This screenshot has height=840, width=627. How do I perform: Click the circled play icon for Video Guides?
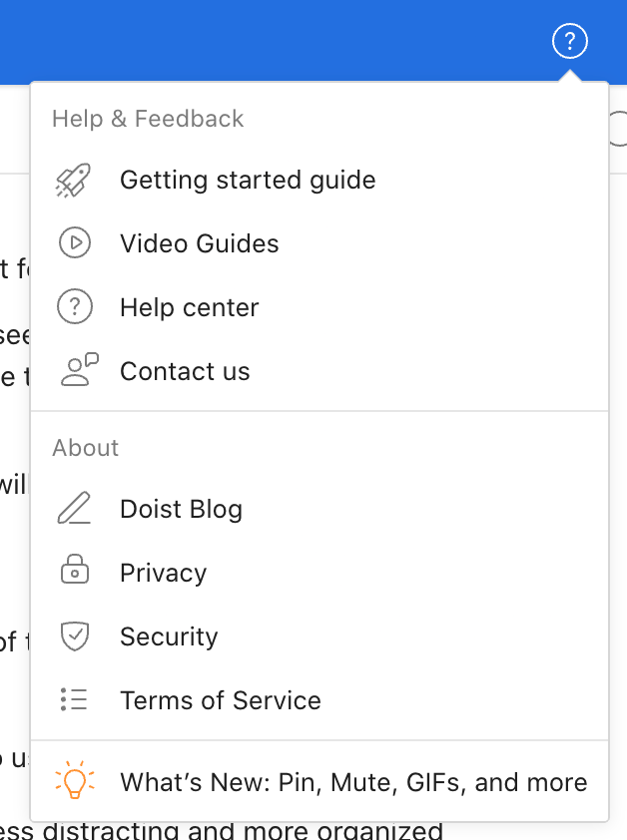point(75,243)
